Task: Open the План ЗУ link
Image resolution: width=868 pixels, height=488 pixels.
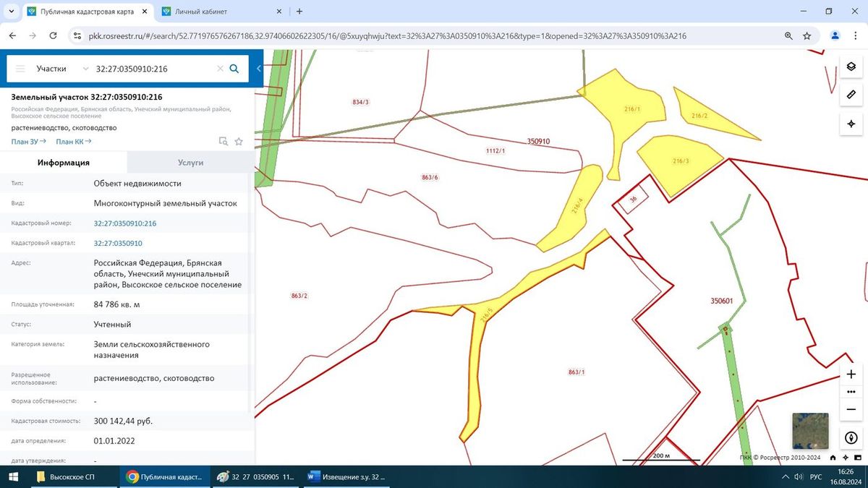Action: [x=29, y=142]
